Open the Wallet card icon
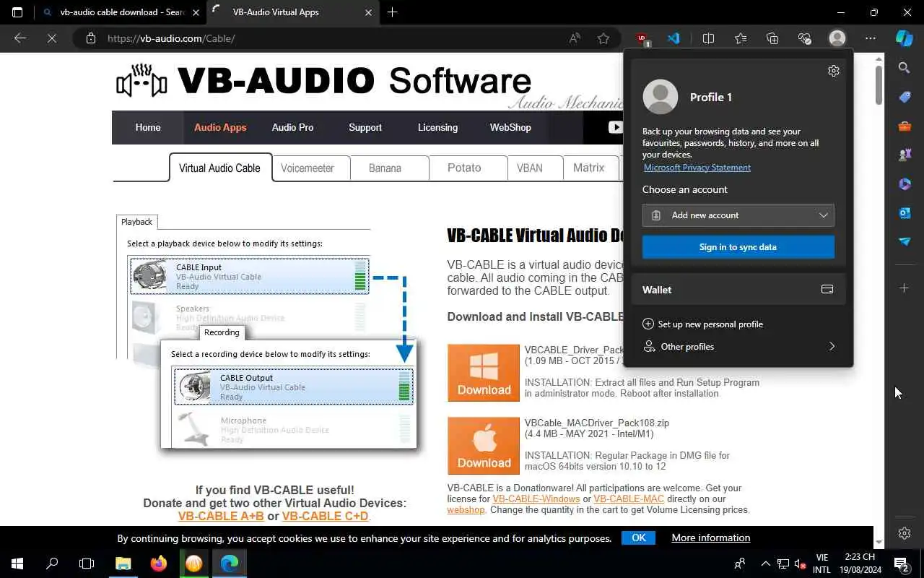924x578 pixels. point(827,290)
